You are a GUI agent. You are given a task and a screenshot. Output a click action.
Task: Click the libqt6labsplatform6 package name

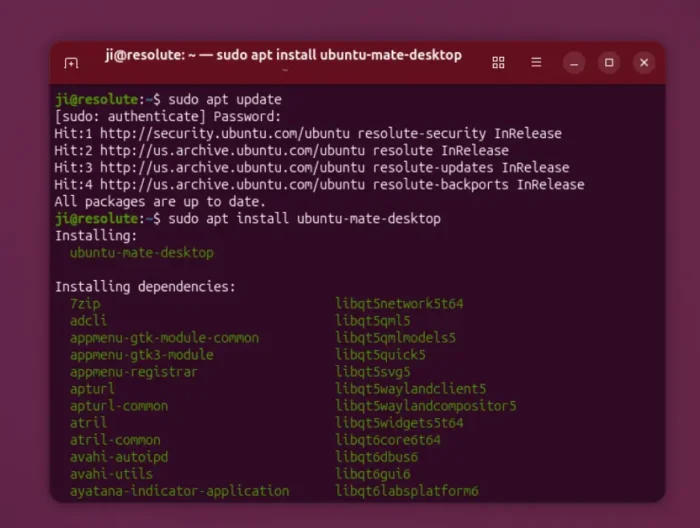407,491
